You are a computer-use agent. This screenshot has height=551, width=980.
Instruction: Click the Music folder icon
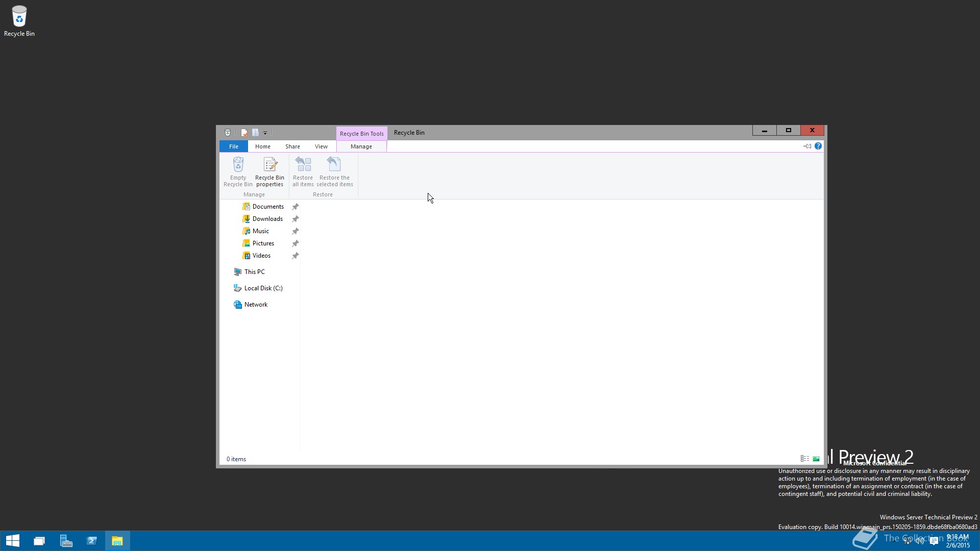[246, 231]
